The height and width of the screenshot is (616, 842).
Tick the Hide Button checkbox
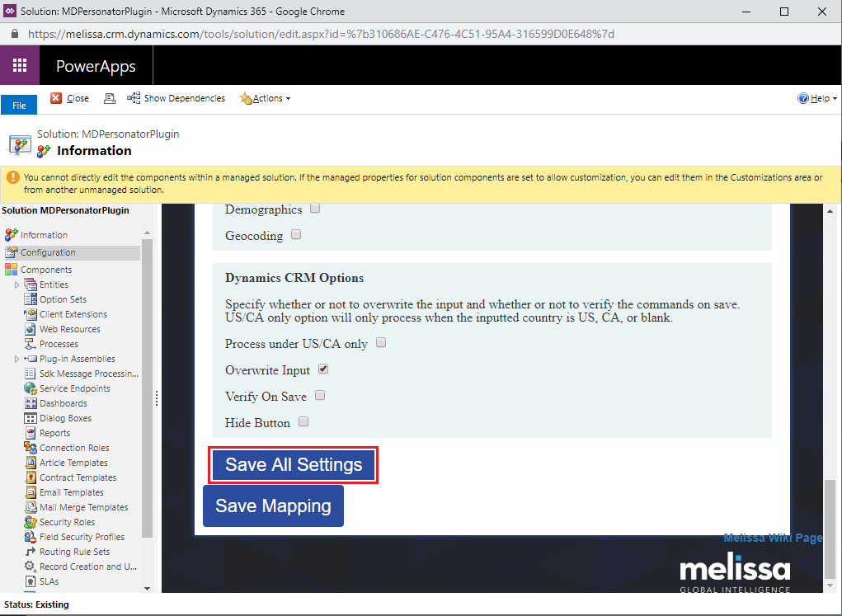(x=303, y=422)
